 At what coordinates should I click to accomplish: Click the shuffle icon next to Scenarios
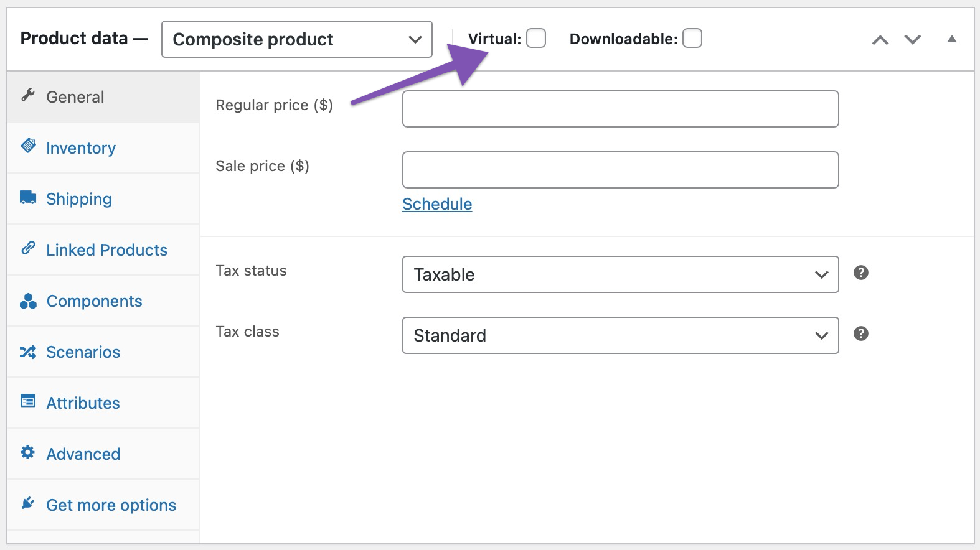pyautogui.click(x=27, y=351)
